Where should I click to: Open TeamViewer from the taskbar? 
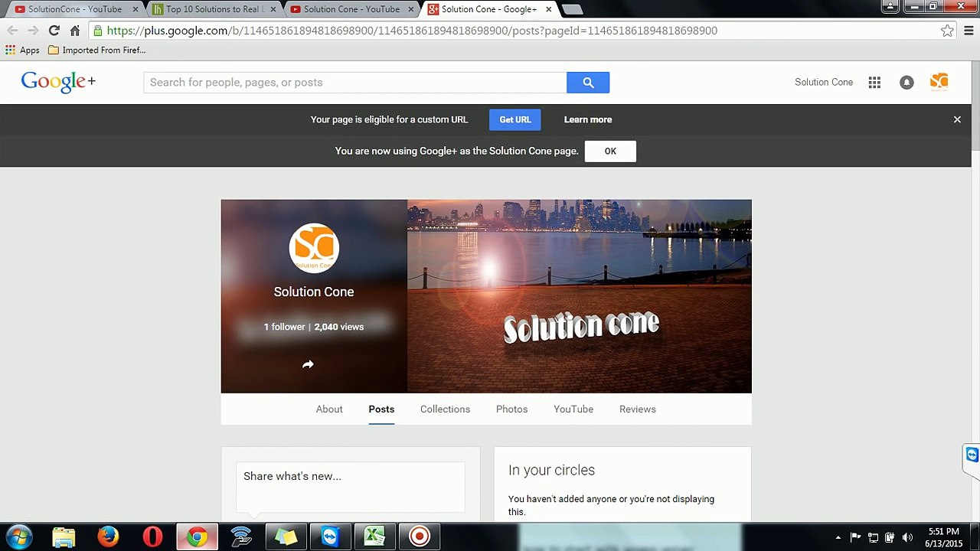(x=330, y=536)
